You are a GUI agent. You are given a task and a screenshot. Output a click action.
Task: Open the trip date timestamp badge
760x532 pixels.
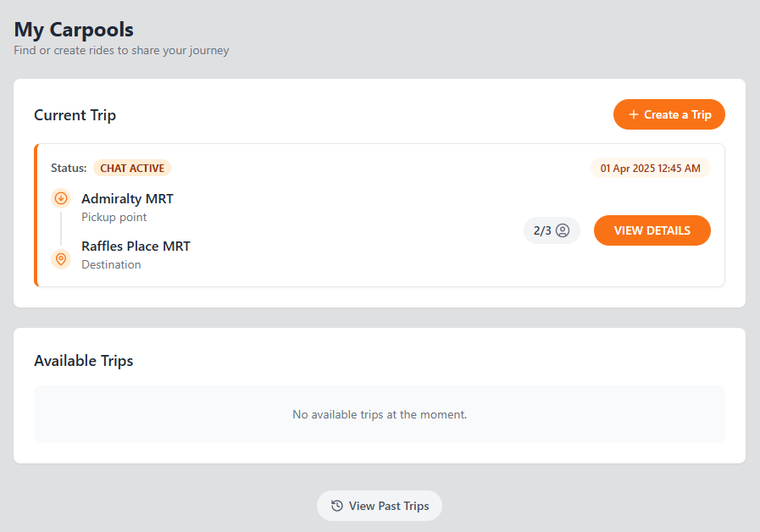[650, 168]
